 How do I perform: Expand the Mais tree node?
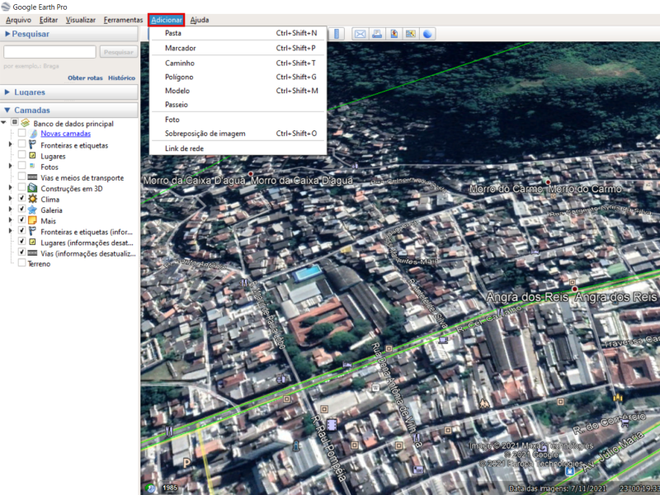tap(11, 220)
